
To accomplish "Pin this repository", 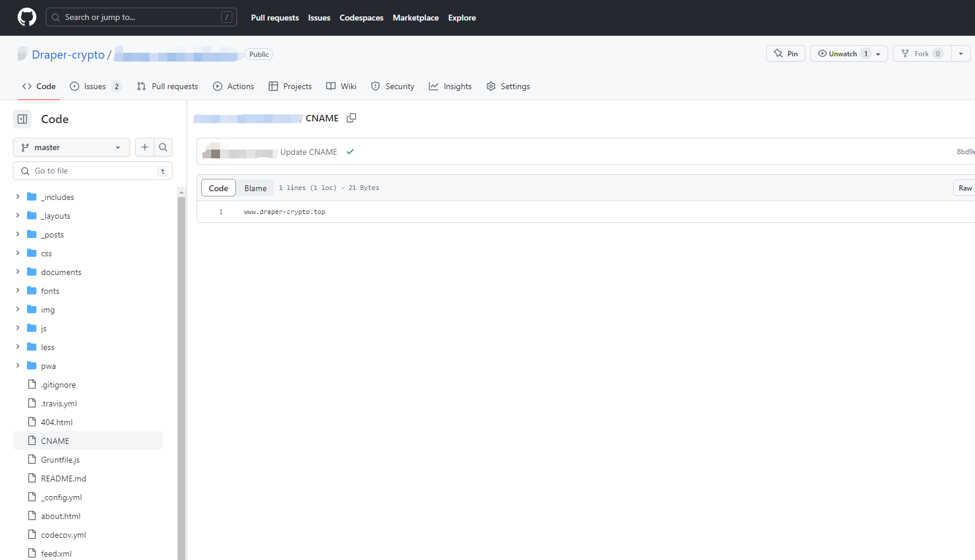I will pyautogui.click(x=786, y=53).
